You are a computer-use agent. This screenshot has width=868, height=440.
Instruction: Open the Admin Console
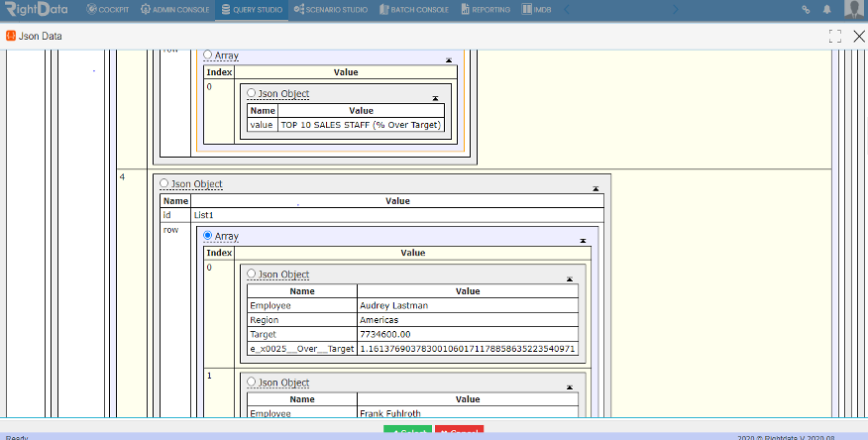click(x=175, y=9)
